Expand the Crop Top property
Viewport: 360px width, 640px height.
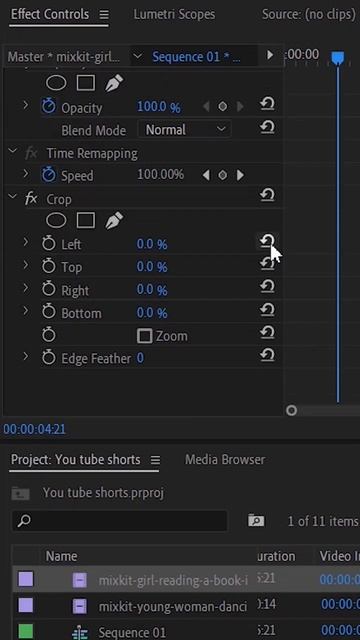tap(26, 265)
